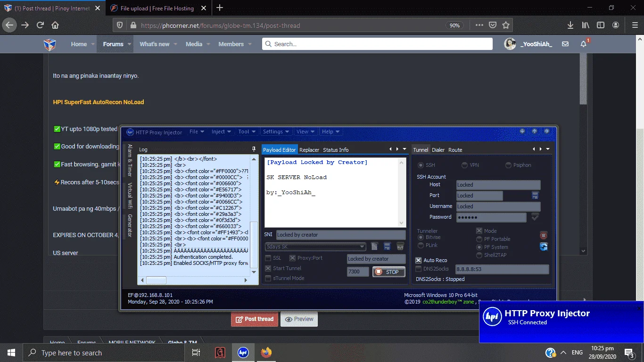Pin the Log panel with pushpin icon
The width and height of the screenshot is (644, 362).
pyautogui.click(x=254, y=149)
